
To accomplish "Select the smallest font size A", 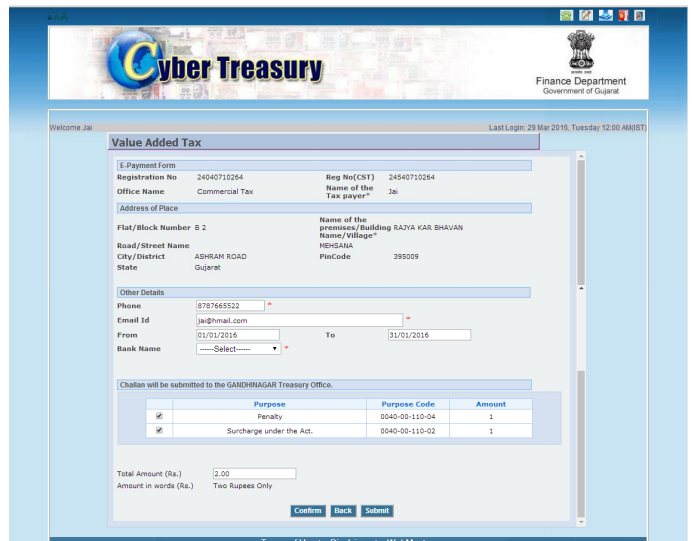I will (50, 18).
